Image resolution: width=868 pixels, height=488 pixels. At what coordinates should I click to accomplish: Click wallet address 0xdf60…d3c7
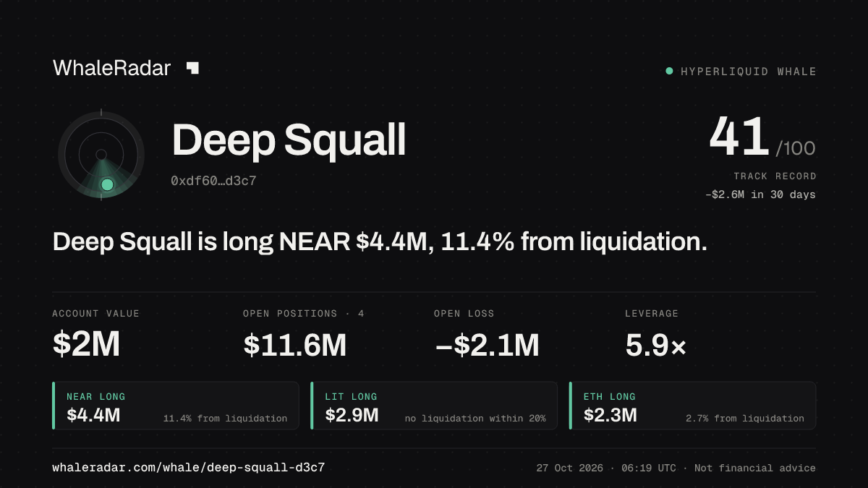click(213, 181)
